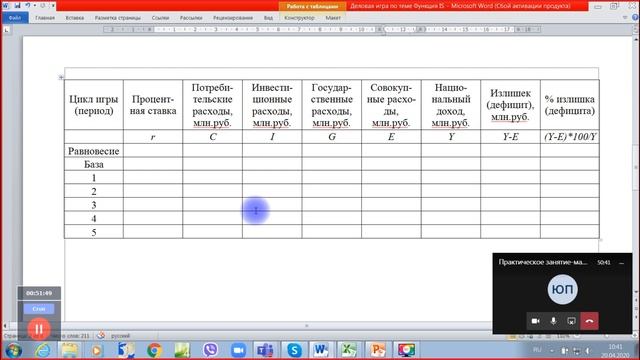The width and height of the screenshot is (640, 360).
Task: Switch to Word on the taskbar
Action: click(x=321, y=350)
